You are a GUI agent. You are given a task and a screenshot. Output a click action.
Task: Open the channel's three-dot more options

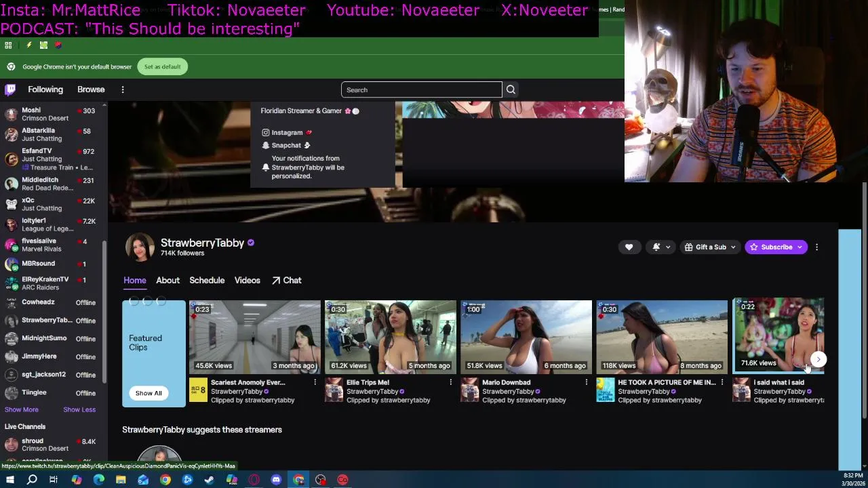(816, 247)
